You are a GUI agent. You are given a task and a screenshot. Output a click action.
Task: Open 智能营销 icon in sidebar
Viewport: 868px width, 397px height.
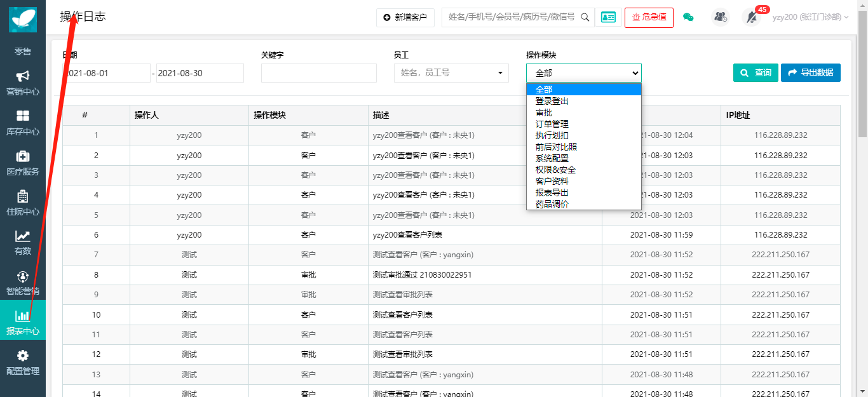coord(23,276)
